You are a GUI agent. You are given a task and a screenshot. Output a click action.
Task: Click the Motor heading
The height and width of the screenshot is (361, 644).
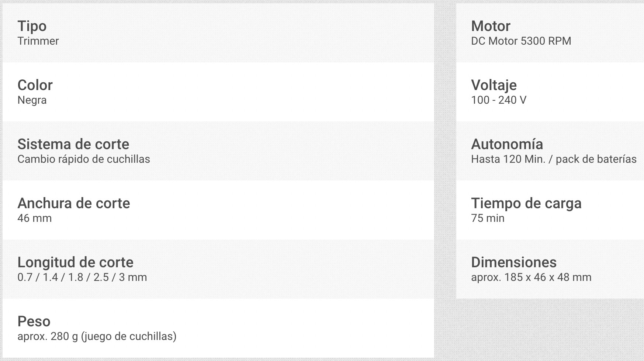point(491,26)
